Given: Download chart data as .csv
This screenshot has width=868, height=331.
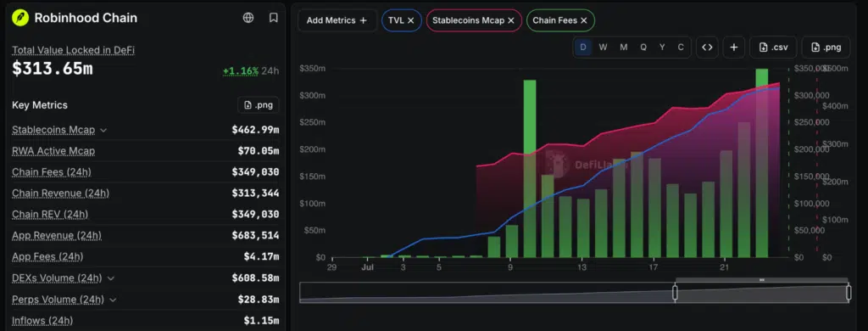Looking at the screenshot, I should pyautogui.click(x=773, y=48).
